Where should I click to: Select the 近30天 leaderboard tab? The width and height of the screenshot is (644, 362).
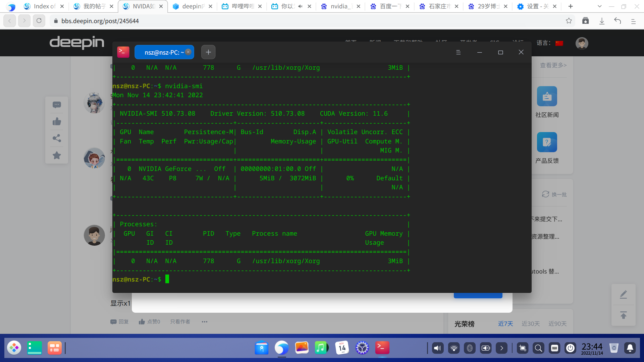[x=530, y=324]
